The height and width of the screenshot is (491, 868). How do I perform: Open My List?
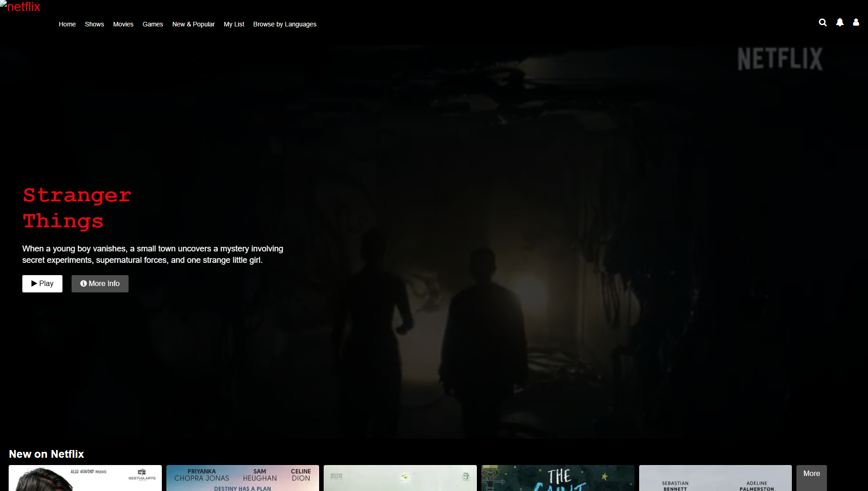click(234, 24)
